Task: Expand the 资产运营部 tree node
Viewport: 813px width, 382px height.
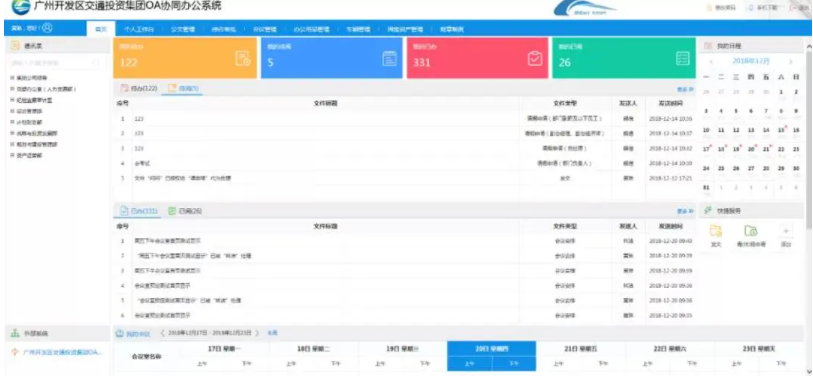Action: pyautogui.click(x=12, y=155)
